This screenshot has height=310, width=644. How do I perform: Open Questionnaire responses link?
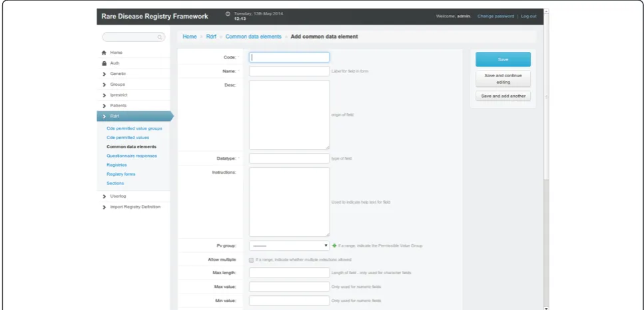pyautogui.click(x=131, y=156)
